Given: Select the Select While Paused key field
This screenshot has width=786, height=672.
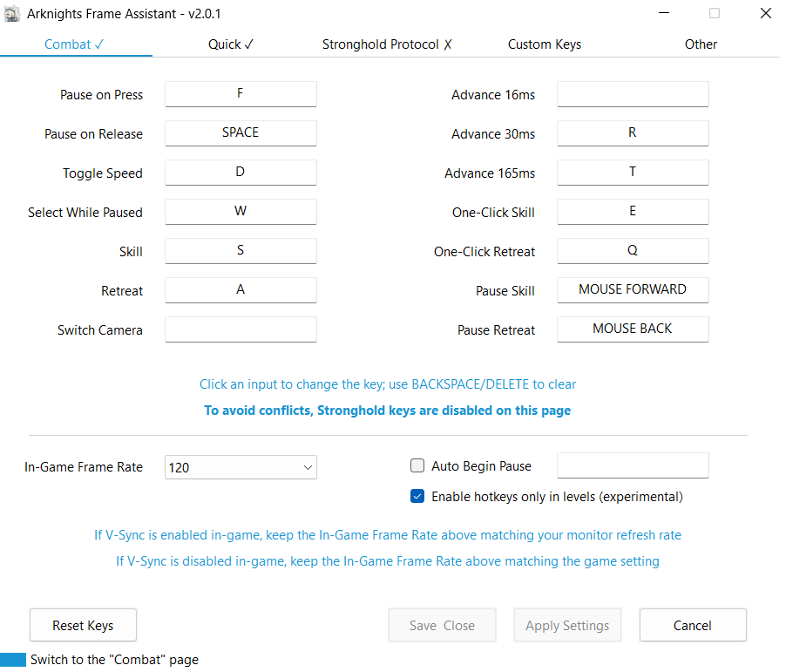Looking at the screenshot, I should [241, 211].
